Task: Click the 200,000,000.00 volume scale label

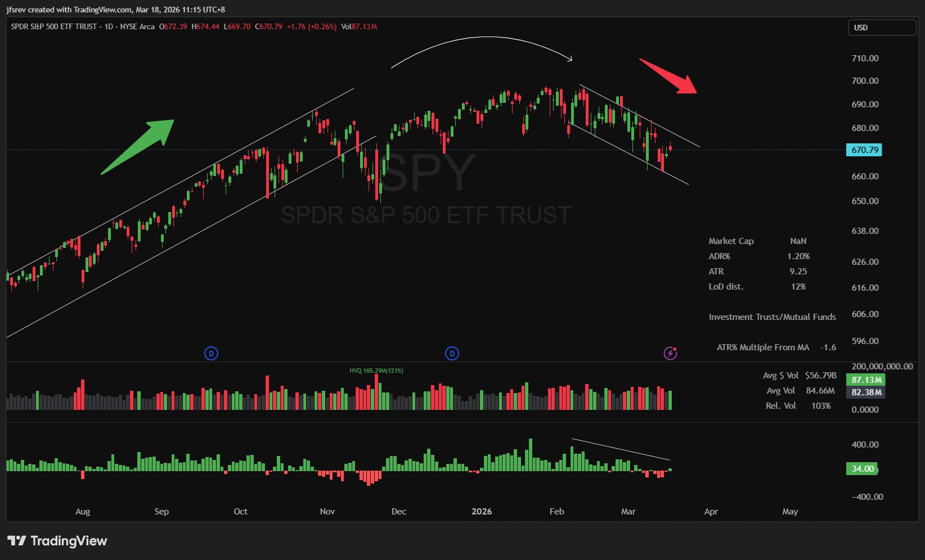Action: [x=882, y=367]
